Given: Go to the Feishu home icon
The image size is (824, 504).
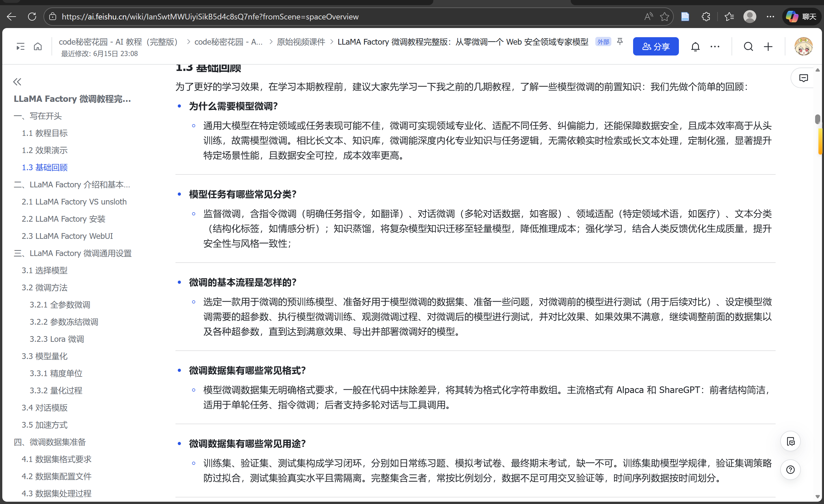Looking at the screenshot, I should (x=38, y=46).
